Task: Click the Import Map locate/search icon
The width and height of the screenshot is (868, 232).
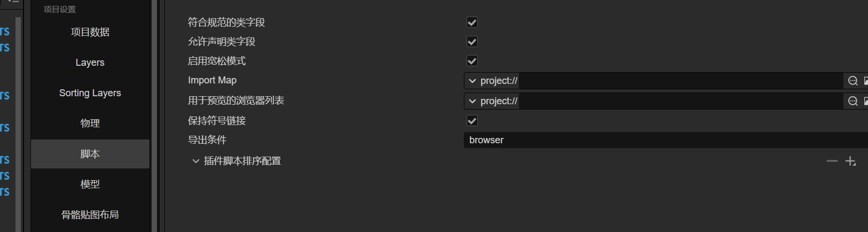Action: (x=853, y=81)
